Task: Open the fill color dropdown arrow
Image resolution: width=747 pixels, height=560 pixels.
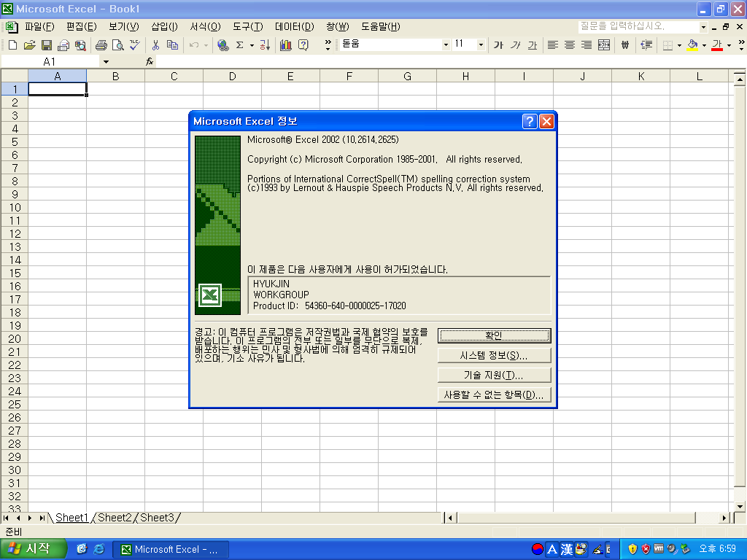Action: (704, 45)
